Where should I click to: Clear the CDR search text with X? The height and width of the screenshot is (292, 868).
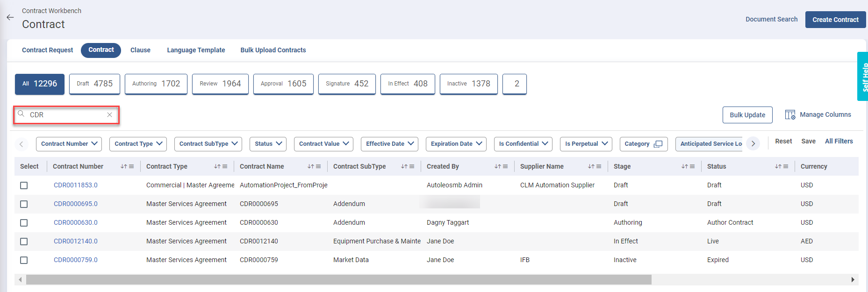click(109, 115)
